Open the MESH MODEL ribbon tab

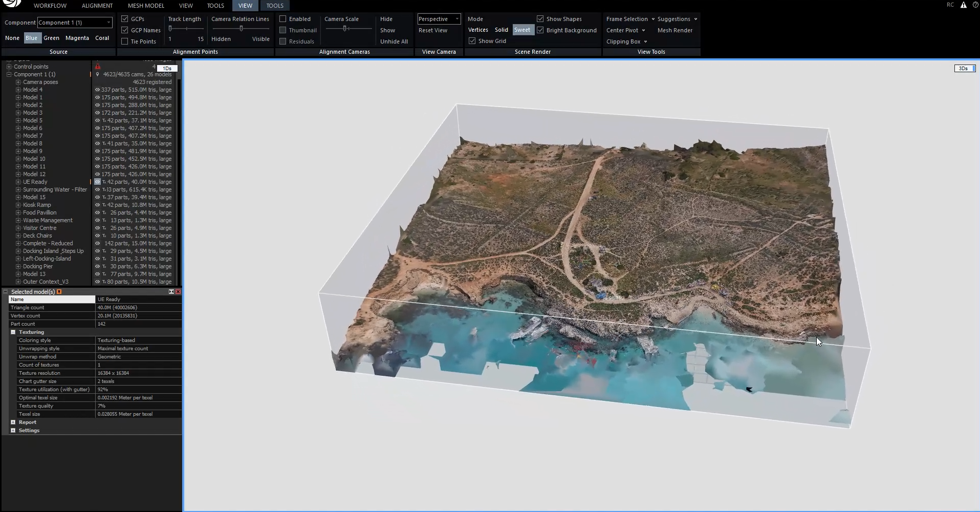point(146,6)
